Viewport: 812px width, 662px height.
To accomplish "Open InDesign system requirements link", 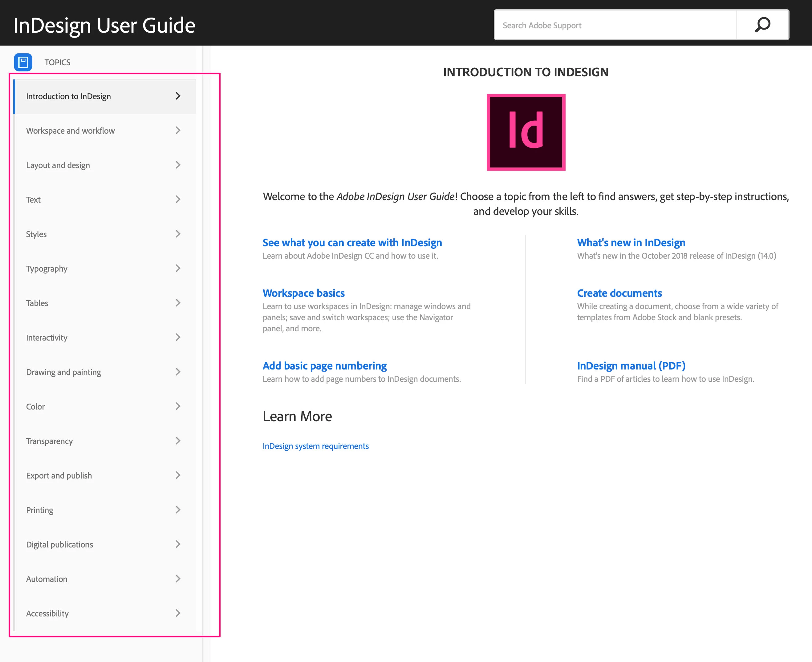I will click(315, 446).
